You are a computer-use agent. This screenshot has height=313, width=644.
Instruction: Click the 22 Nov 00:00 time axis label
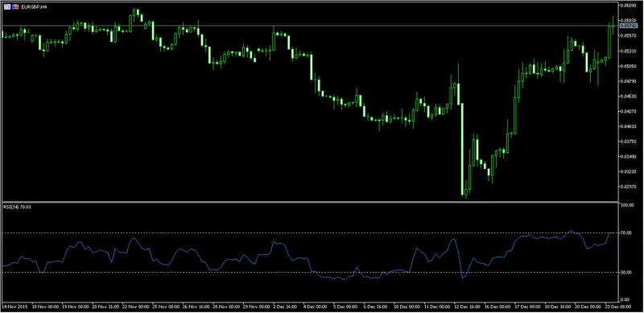tap(134, 307)
